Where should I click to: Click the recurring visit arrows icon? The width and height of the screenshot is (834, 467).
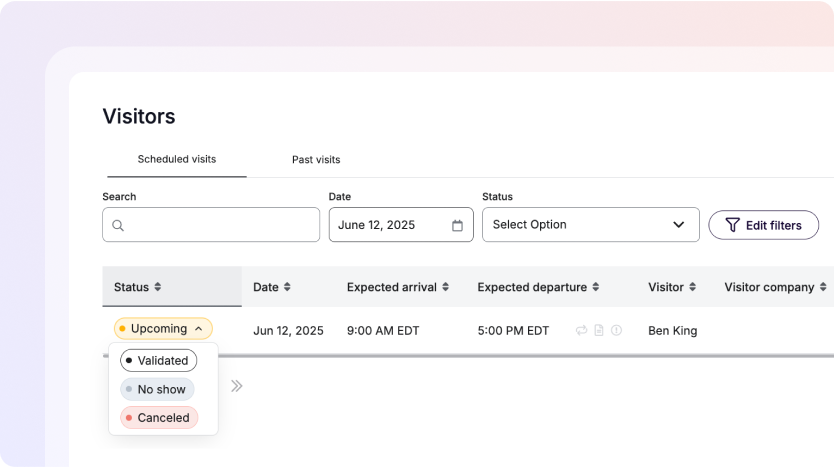582,330
